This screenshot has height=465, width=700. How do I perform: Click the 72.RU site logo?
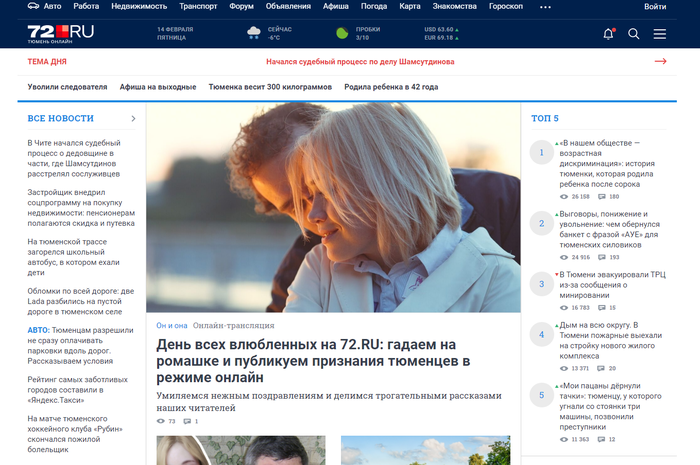click(61, 33)
